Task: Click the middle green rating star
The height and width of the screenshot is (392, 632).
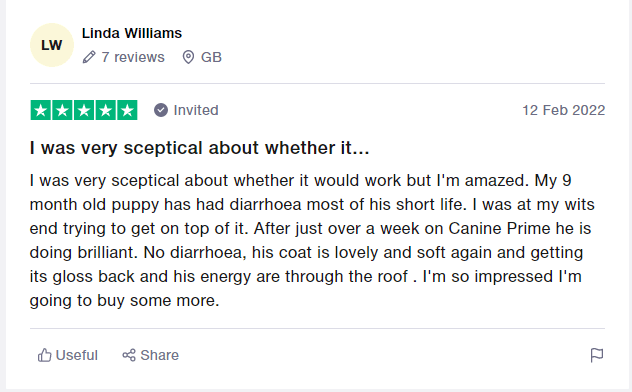Action: click(x=84, y=110)
